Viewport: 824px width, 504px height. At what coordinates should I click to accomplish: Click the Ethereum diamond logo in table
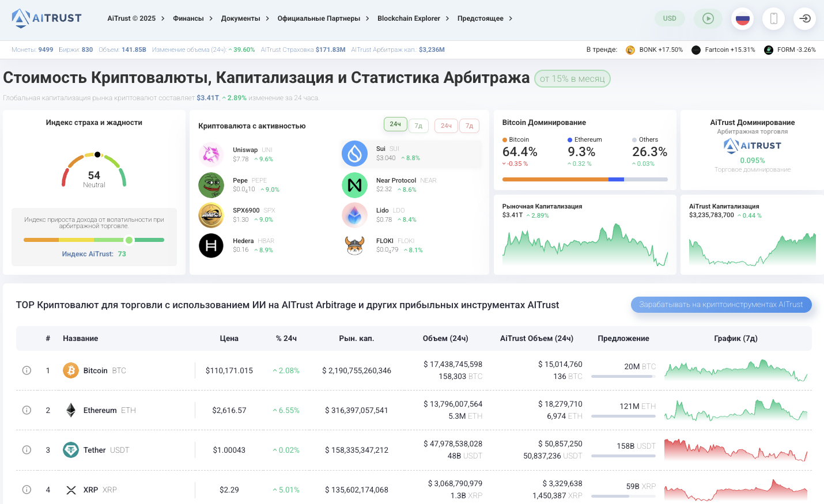tap(71, 410)
